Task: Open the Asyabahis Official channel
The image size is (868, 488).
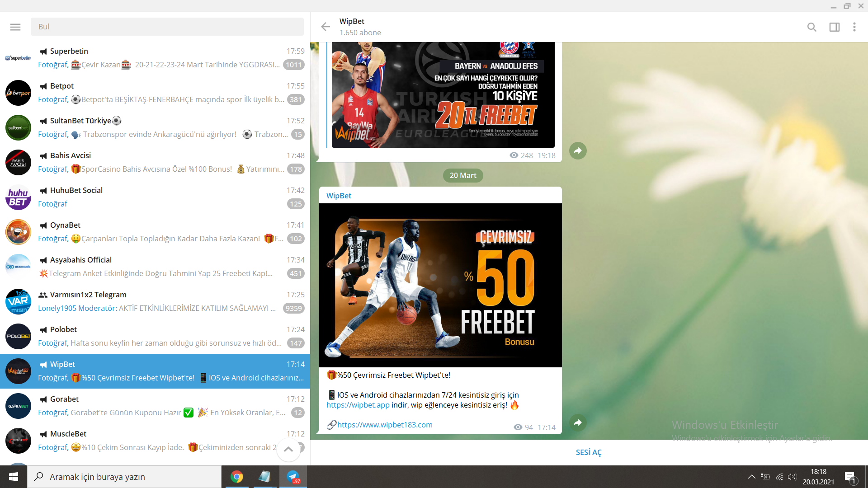Action: click(155, 267)
